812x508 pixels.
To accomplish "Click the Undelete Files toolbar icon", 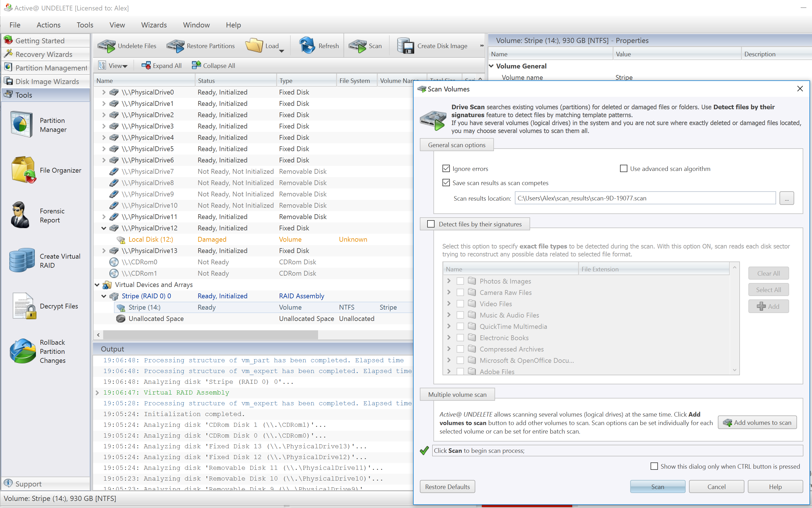I will click(106, 46).
